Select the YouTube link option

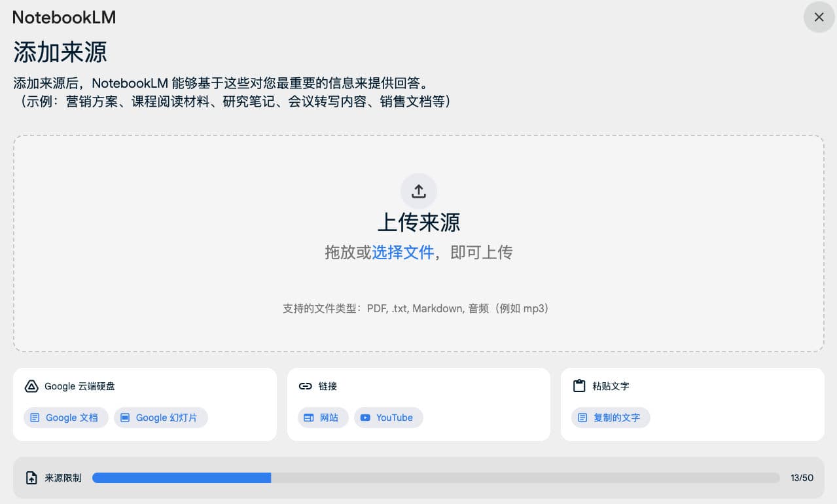[x=389, y=418]
